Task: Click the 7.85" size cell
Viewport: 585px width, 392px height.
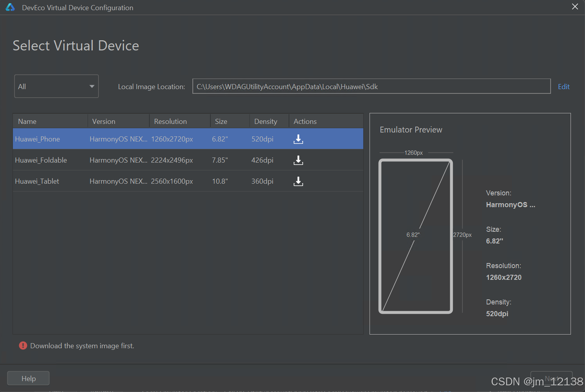Action: pyautogui.click(x=220, y=160)
